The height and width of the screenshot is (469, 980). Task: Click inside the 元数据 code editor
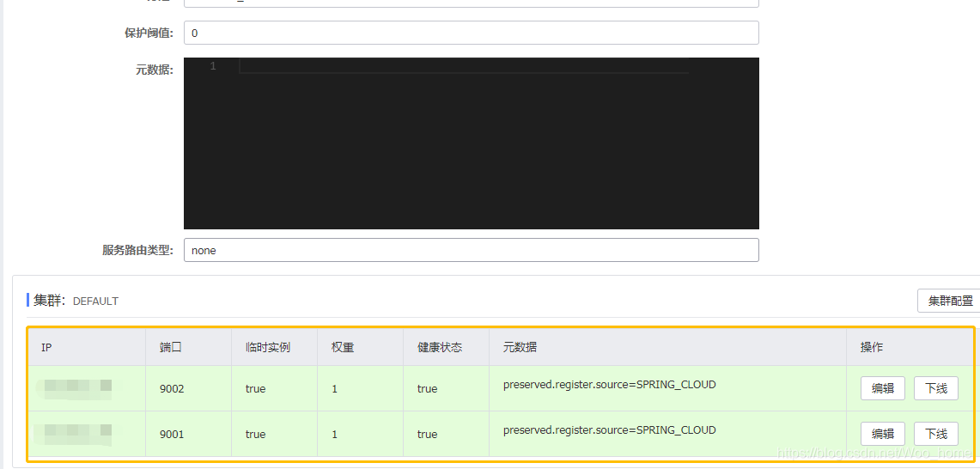pyautogui.click(x=472, y=143)
